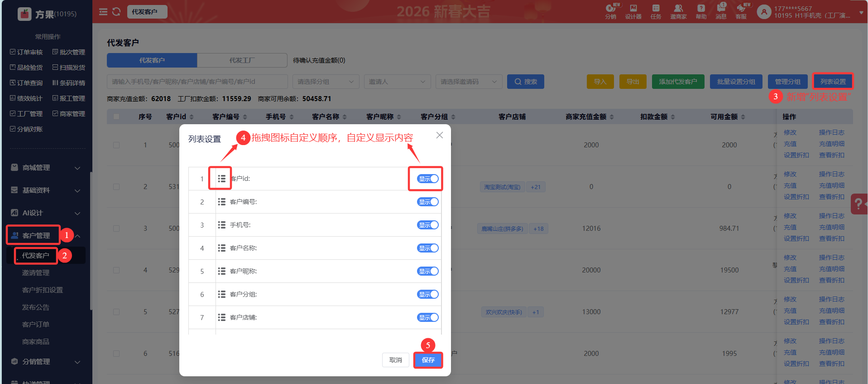
Task: Click the refresh icon in the top bar
Action: pyautogui.click(x=116, y=12)
